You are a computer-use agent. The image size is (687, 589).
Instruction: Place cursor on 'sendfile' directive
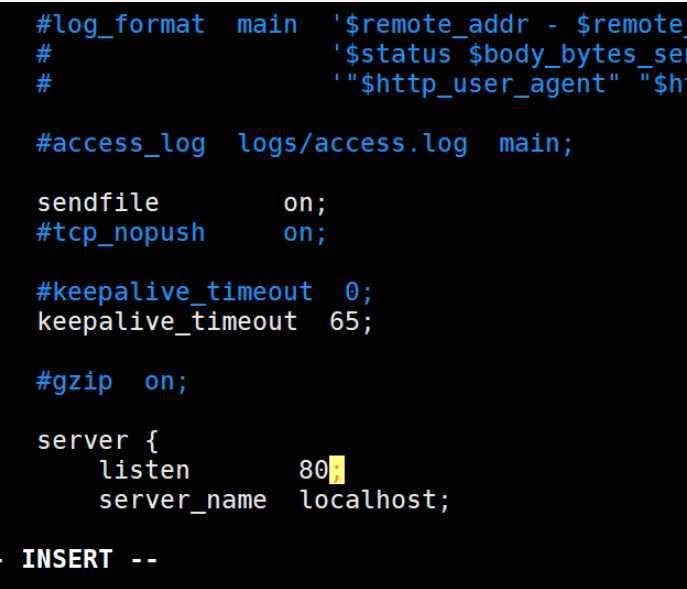point(98,202)
